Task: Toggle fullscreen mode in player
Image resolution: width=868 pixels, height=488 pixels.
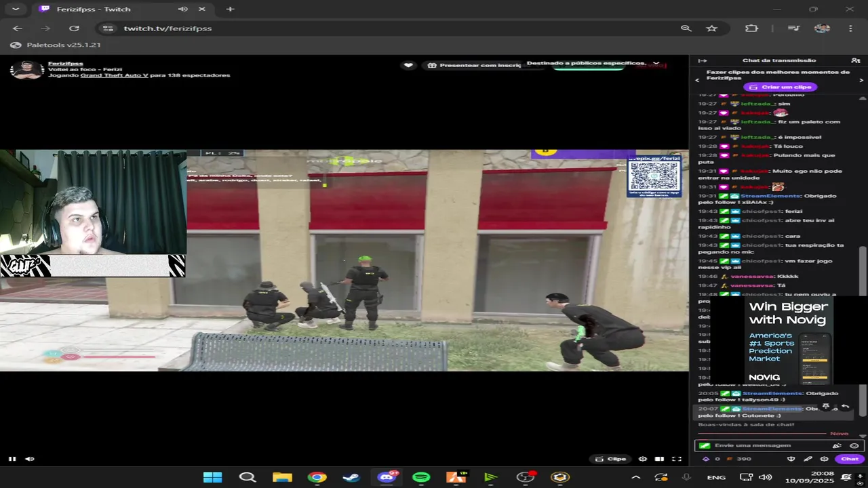Action: pyautogui.click(x=677, y=459)
